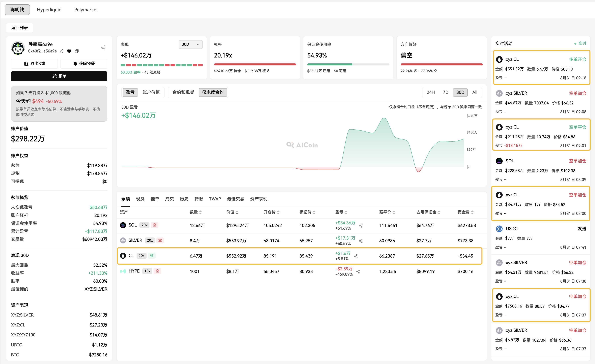This screenshot has height=364, width=595.
Task: Click the SOL icon in the 08:39 activity
Action: [499, 161]
